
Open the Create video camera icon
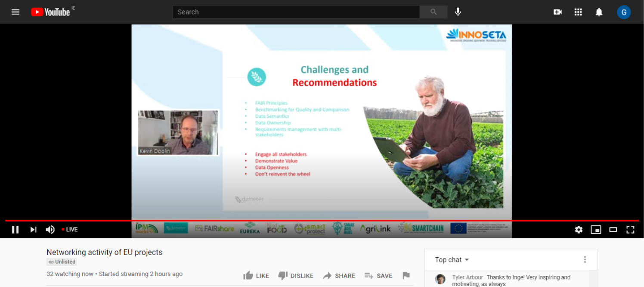(x=557, y=12)
